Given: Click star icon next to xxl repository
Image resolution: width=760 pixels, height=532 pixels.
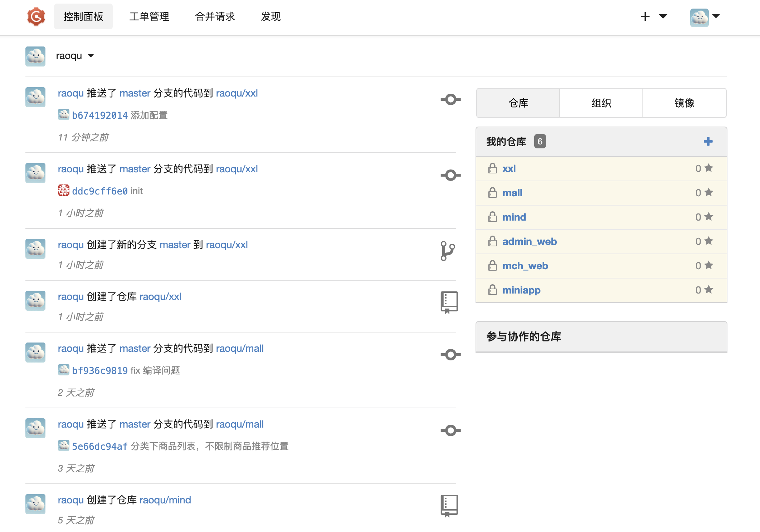Looking at the screenshot, I should [708, 168].
